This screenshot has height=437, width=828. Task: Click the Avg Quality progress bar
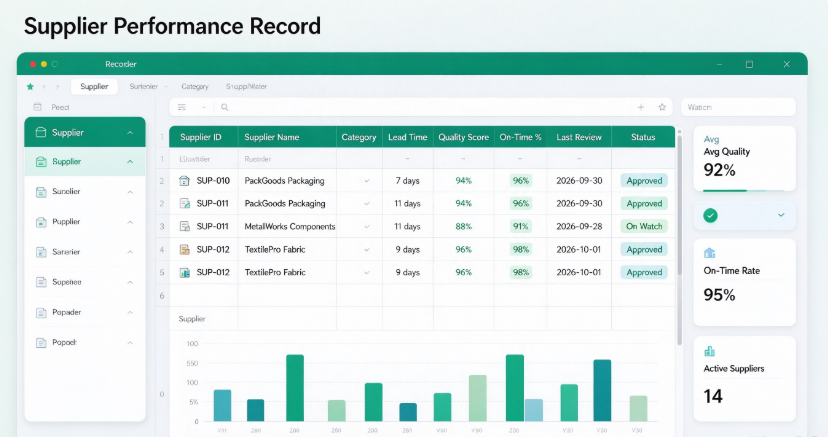tap(744, 191)
